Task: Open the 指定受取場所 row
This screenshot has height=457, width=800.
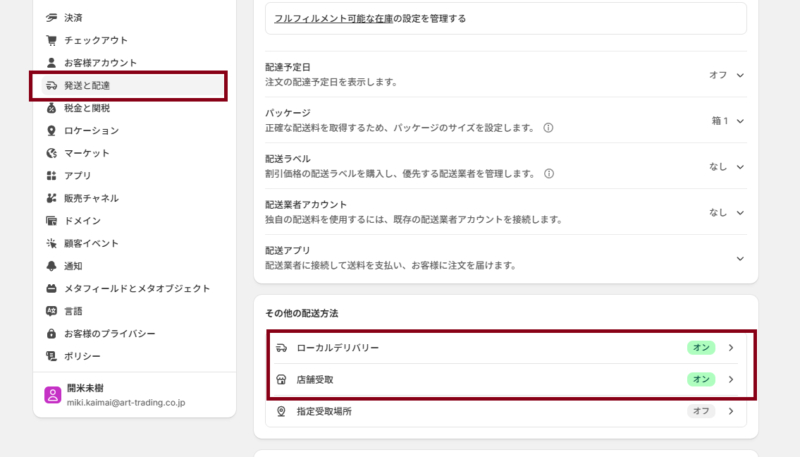Action: tap(506, 411)
